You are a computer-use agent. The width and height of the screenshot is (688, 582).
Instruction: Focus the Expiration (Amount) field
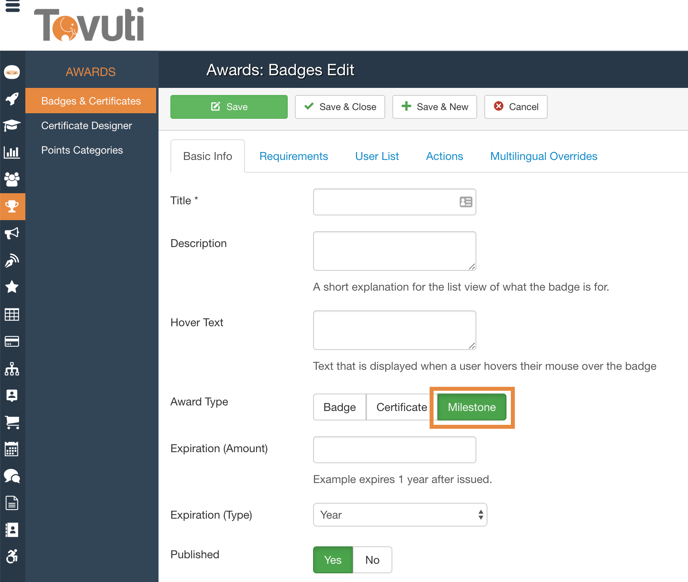394,450
